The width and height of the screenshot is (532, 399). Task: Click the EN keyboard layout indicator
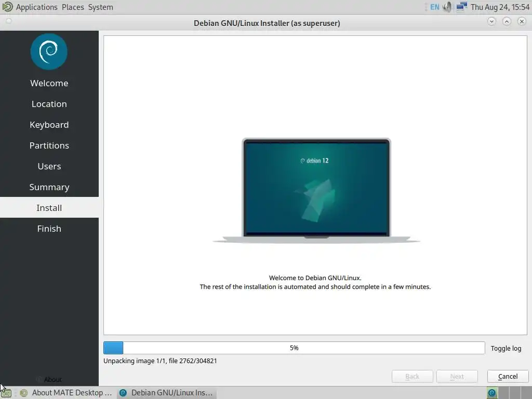coord(435,7)
